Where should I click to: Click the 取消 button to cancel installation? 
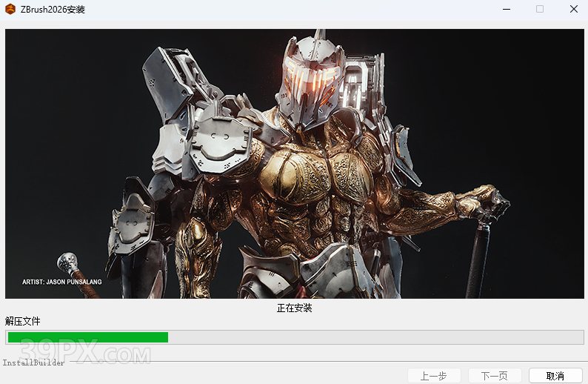pyautogui.click(x=555, y=376)
